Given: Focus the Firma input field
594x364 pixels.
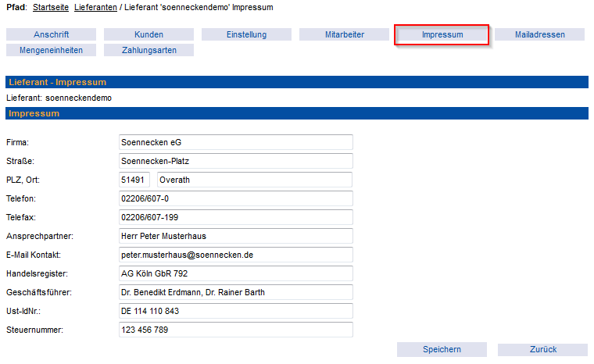Looking at the screenshot, I should tap(236, 142).
